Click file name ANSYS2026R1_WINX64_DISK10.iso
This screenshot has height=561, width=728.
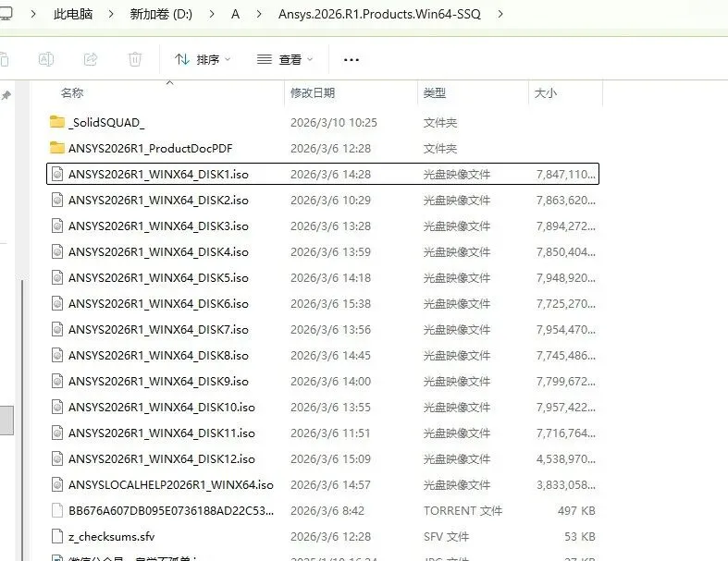(162, 408)
